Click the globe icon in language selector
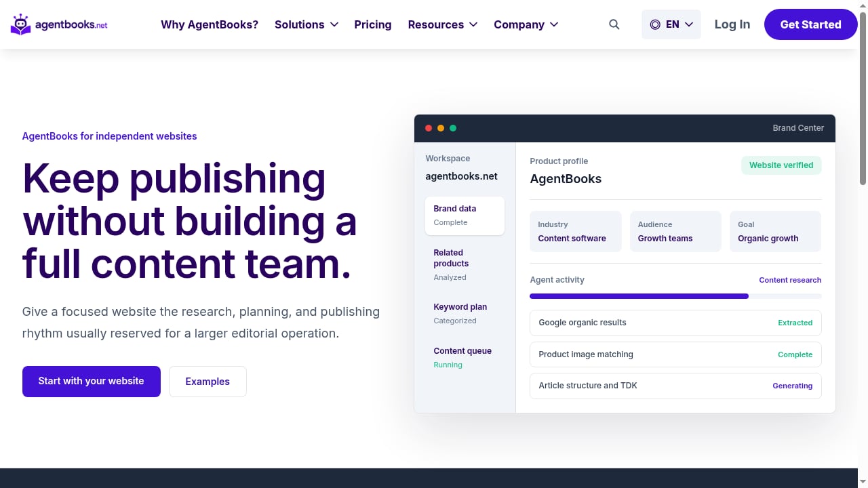This screenshot has width=868, height=488. click(x=655, y=24)
